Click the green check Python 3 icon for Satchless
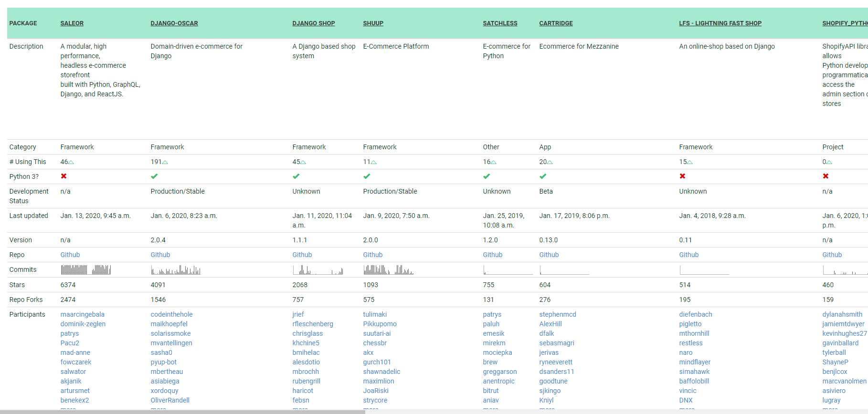The image size is (868, 414). (487, 176)
